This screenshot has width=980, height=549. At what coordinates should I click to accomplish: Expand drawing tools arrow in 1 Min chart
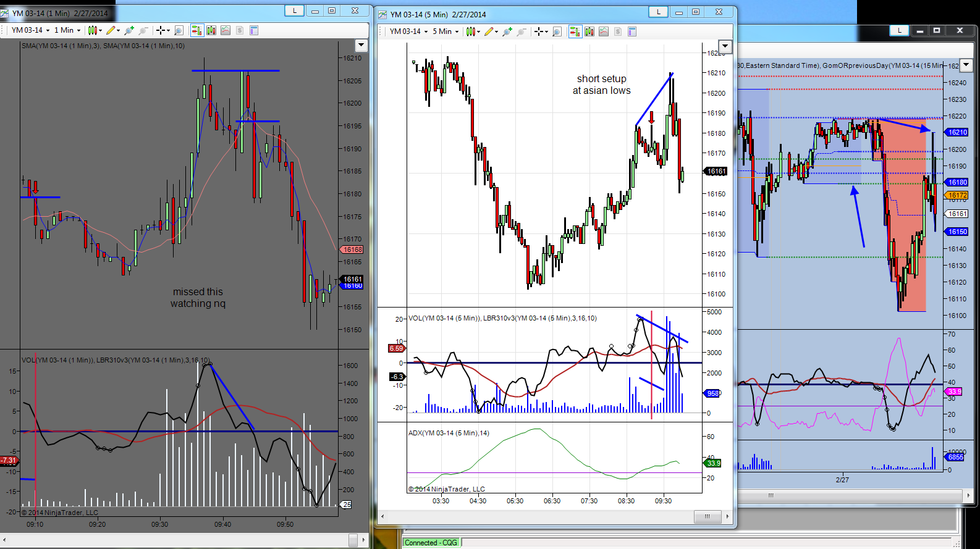(x=117, y=30)
